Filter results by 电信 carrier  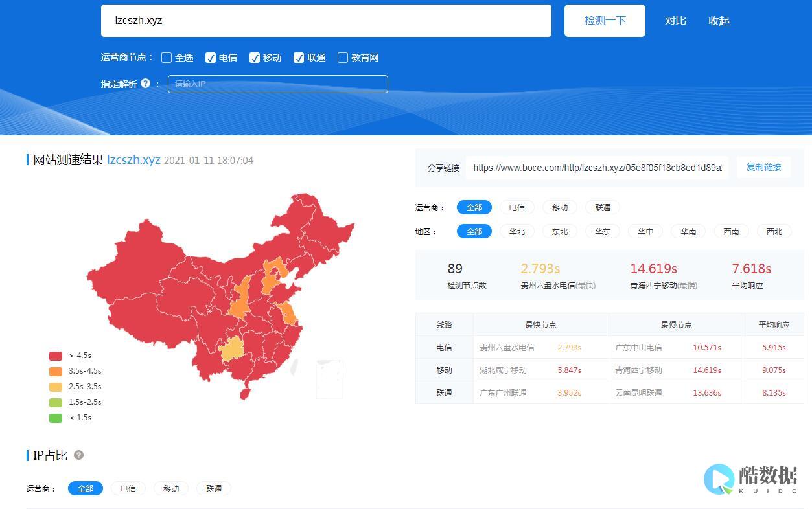[x=516, y=207]
